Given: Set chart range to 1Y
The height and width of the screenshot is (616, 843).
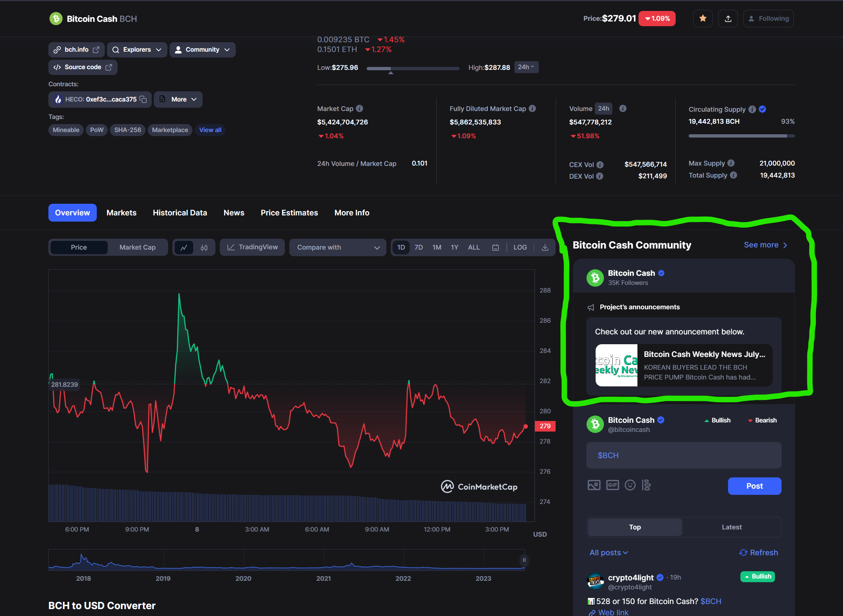Looking at the screenshot, I should pyautogui.click(x=454, y=247).
